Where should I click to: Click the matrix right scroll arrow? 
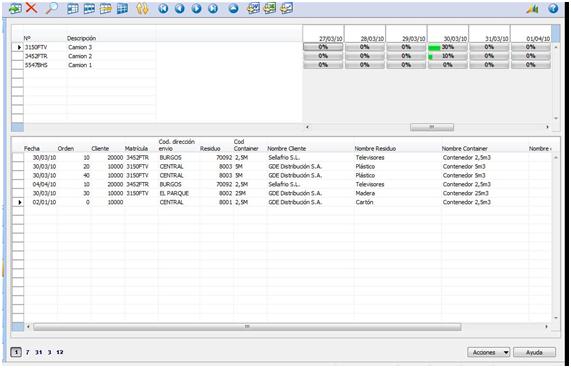[547, 127]
